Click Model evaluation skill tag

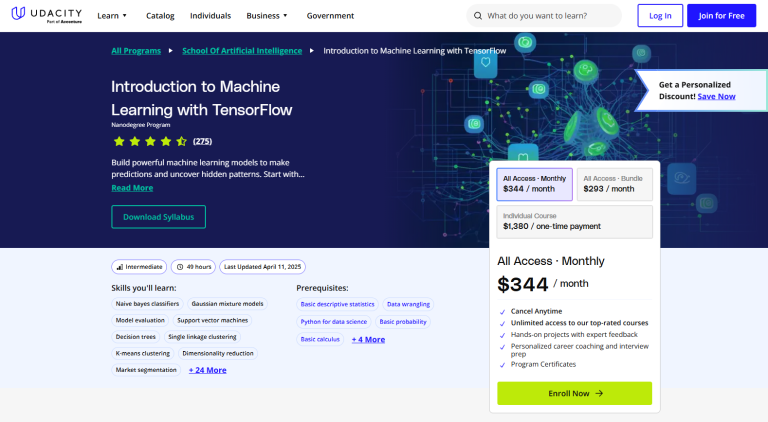tap(140, 320)
